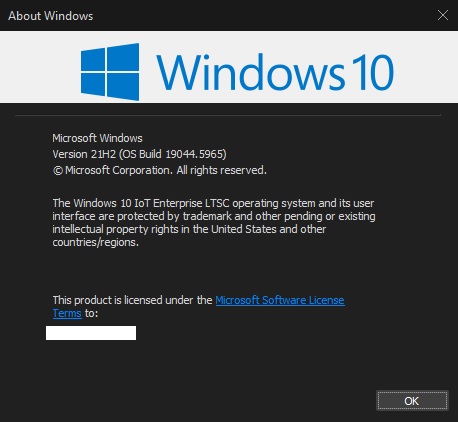This screenshot has width=458, height=422.
Task: Click OS Build number 19044.5965
Action: click(x=195, y=154)
